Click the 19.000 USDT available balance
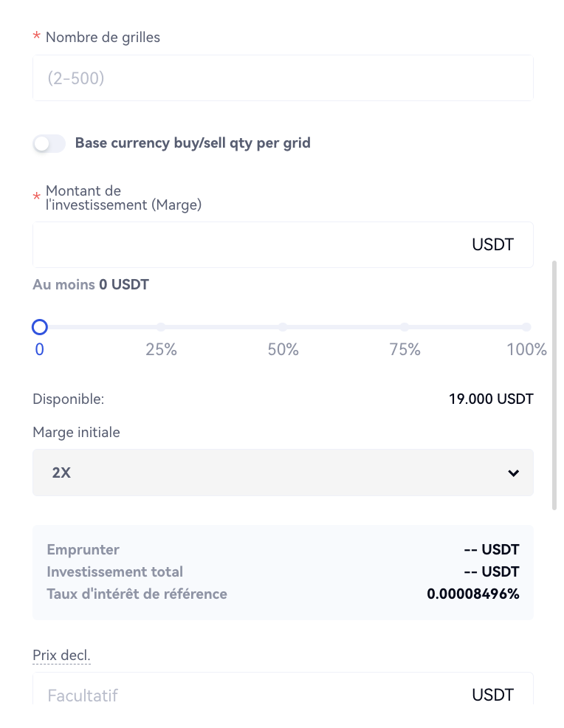 pos(491,399)
